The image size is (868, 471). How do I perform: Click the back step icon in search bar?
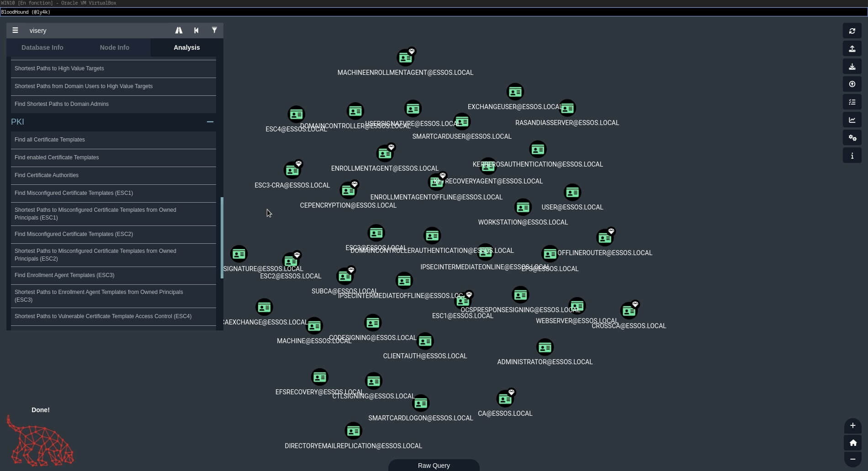(196, 31)
